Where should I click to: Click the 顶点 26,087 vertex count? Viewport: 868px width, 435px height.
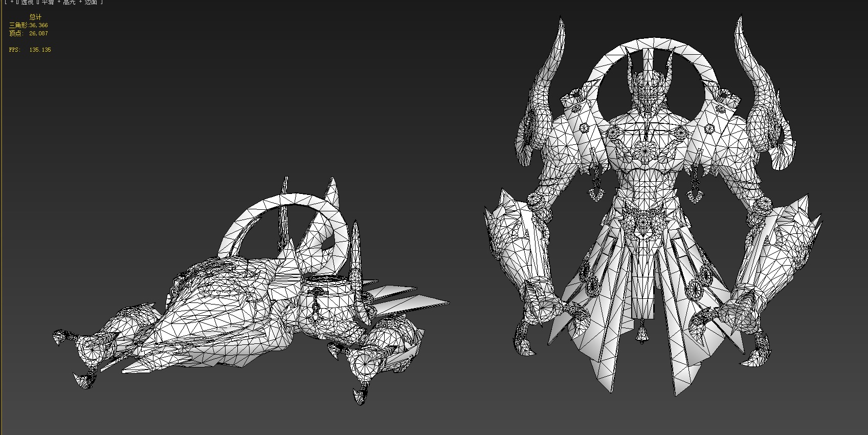(29, 33)
